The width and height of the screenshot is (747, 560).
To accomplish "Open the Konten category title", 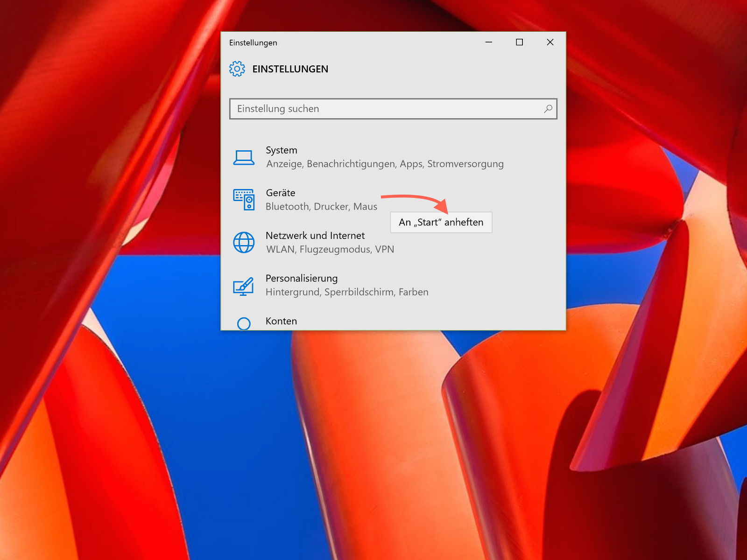I will (x=281, y=321).
